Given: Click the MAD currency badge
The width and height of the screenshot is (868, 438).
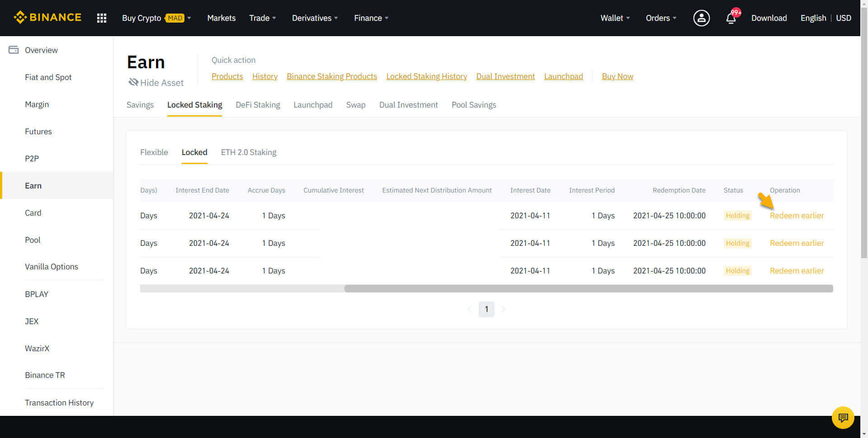Looking at the screenshot, I should point(175,18).
